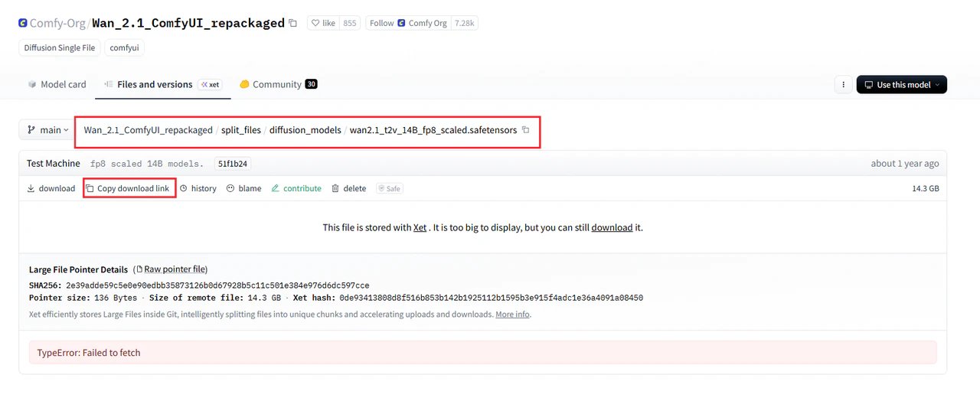
Task: Click the 14.3 GB file size
Action: pyautogui.click(x=925, y=188)
